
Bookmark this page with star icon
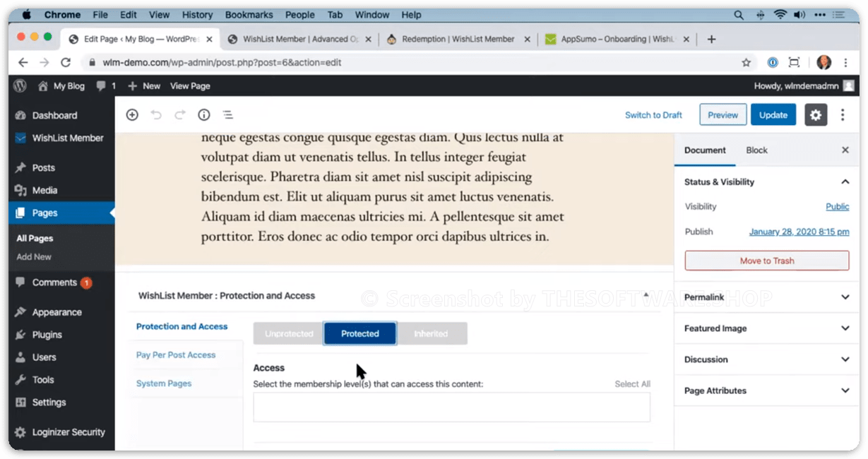[x=746, y=63]
